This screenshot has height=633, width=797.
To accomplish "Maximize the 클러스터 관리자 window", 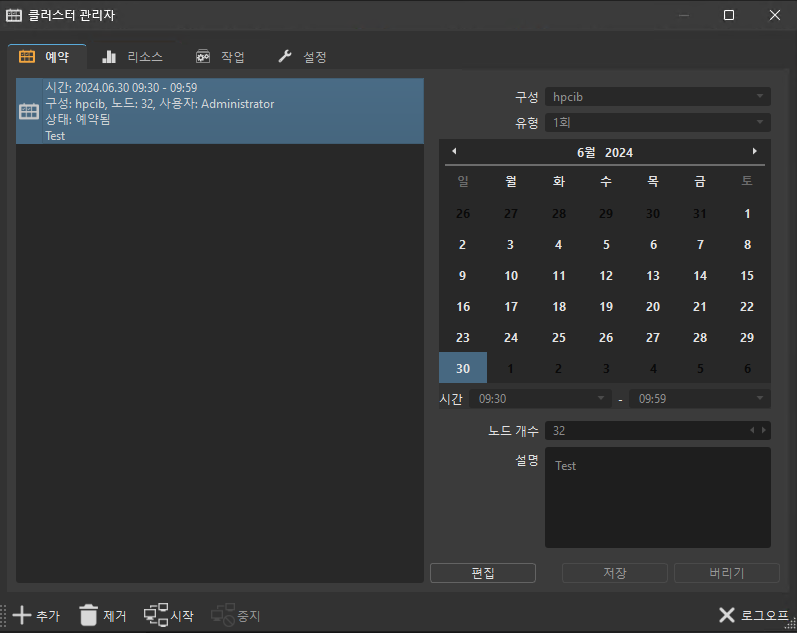I will click(729, 15).
